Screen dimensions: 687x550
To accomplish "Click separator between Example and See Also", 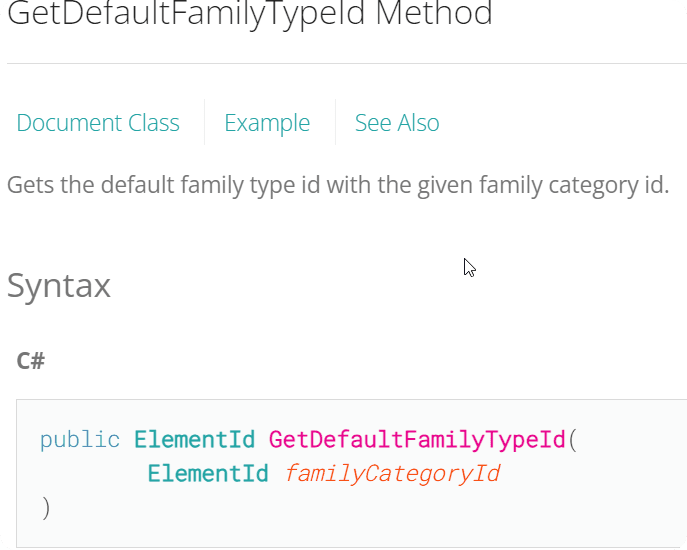I will tap(336, 122).
